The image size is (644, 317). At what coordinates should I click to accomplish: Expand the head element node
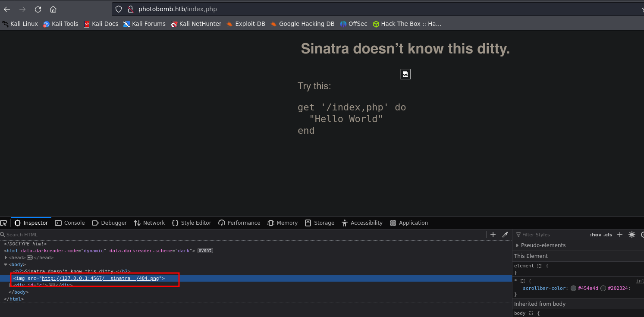coord(6,257)
